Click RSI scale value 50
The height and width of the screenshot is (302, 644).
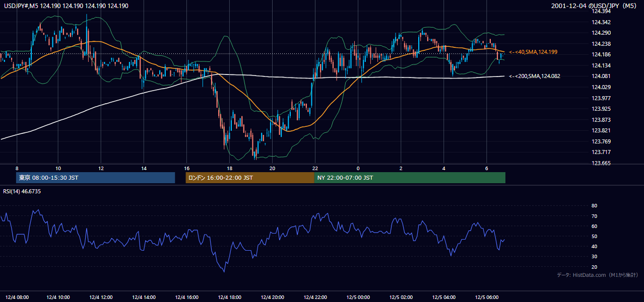[x=594, y=236]
